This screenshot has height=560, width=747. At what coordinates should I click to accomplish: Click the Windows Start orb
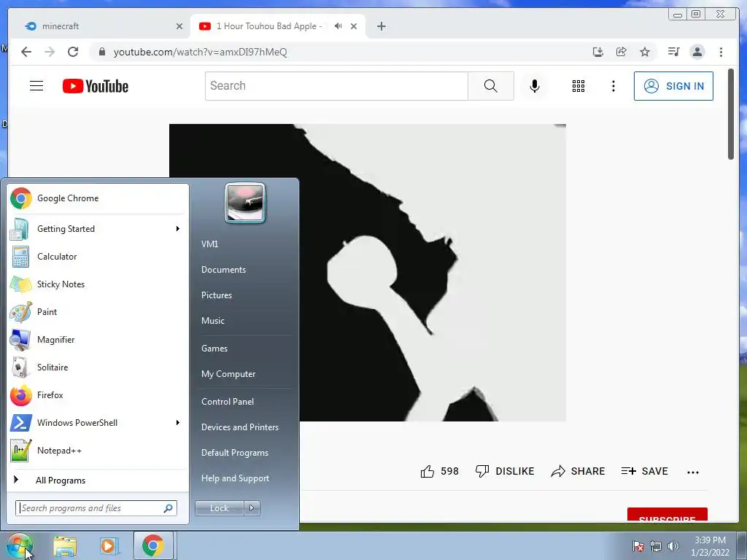[x=19, y=546]
